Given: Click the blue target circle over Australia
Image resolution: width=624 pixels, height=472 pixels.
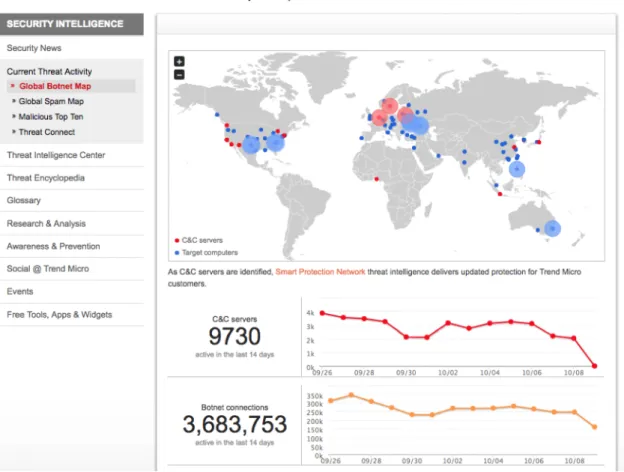Looking at the screenshot, I should [552, 228].
